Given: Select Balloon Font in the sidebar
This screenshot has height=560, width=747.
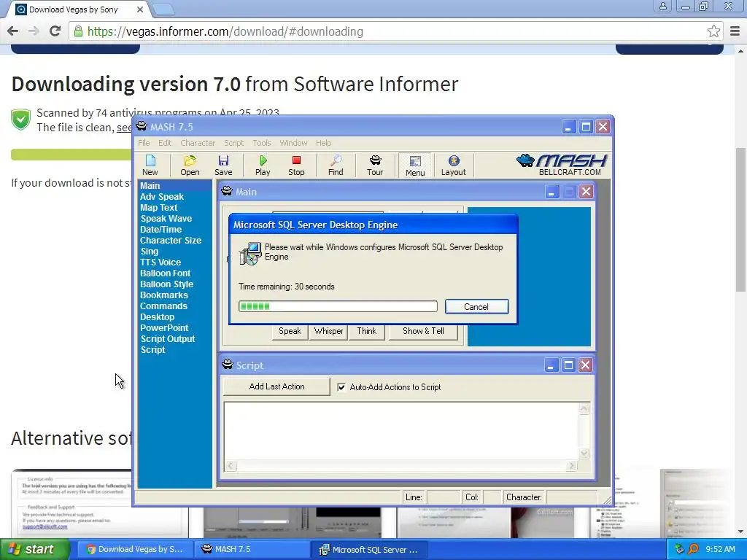Looking at the screenshot, I should (166, 273).
